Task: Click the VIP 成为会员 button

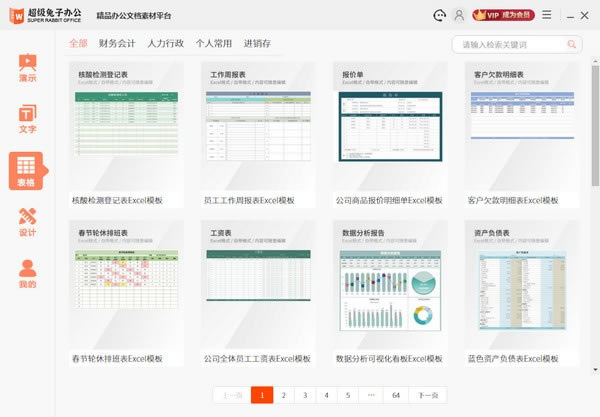Action: tap(503, 15)
